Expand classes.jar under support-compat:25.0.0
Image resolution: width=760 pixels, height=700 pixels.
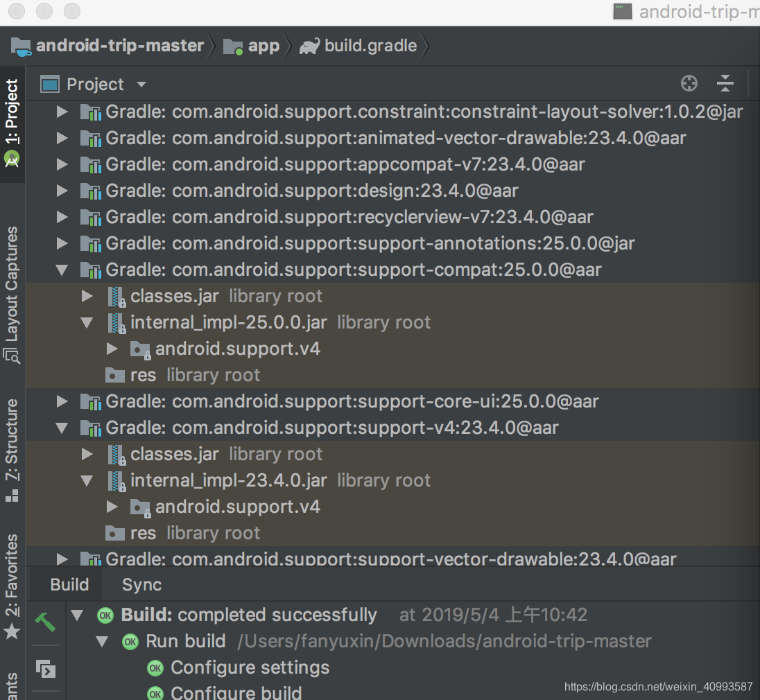pos(87,296)
